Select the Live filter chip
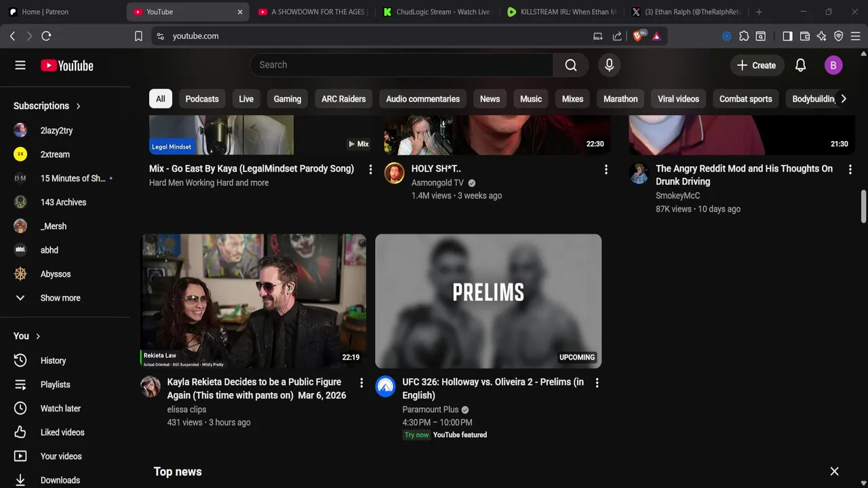This screenshot has height=488, width=868. tap(246, 99)
